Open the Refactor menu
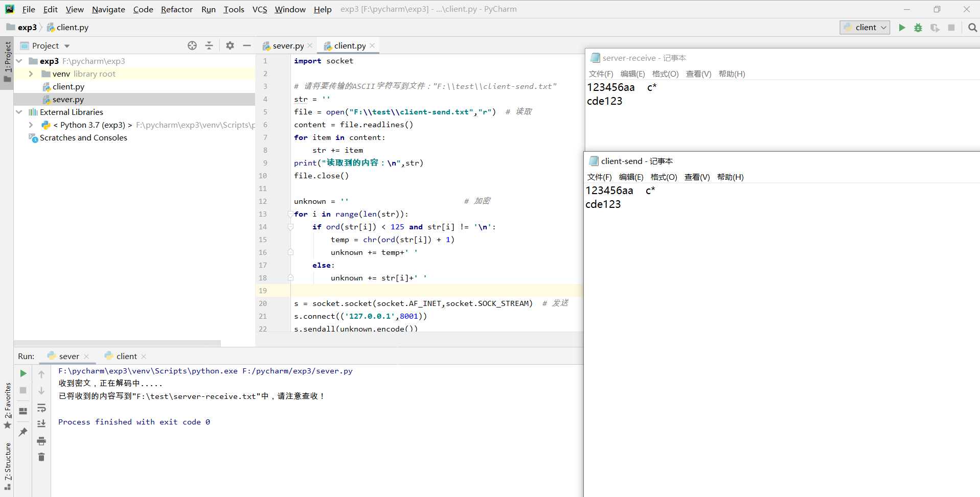The width and height of the screenshot is (980, 497). [177, 9]
